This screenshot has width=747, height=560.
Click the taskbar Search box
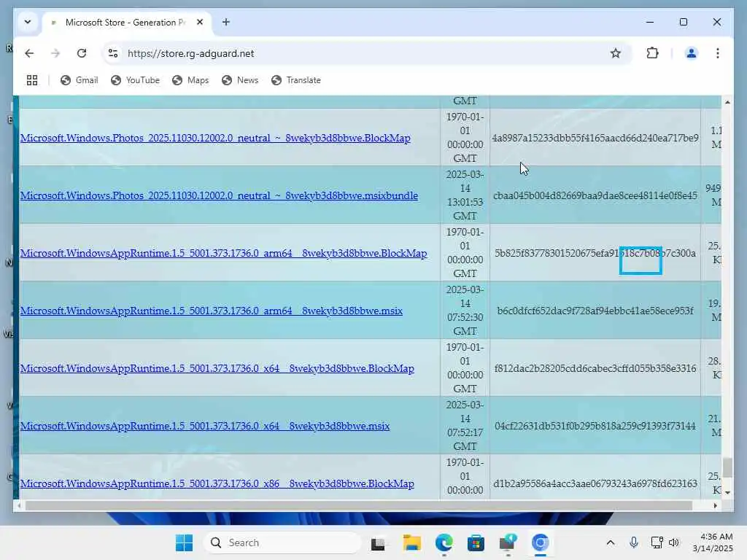tap(282, 542)
